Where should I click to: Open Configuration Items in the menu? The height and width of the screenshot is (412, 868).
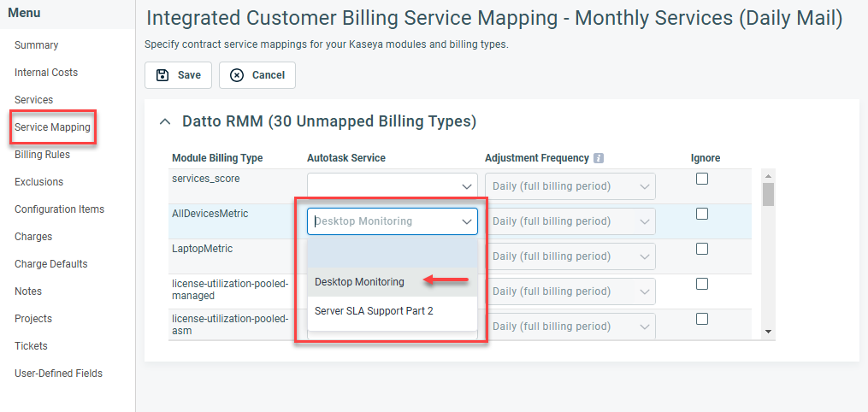pyautogui.click(x=59, y=209)
